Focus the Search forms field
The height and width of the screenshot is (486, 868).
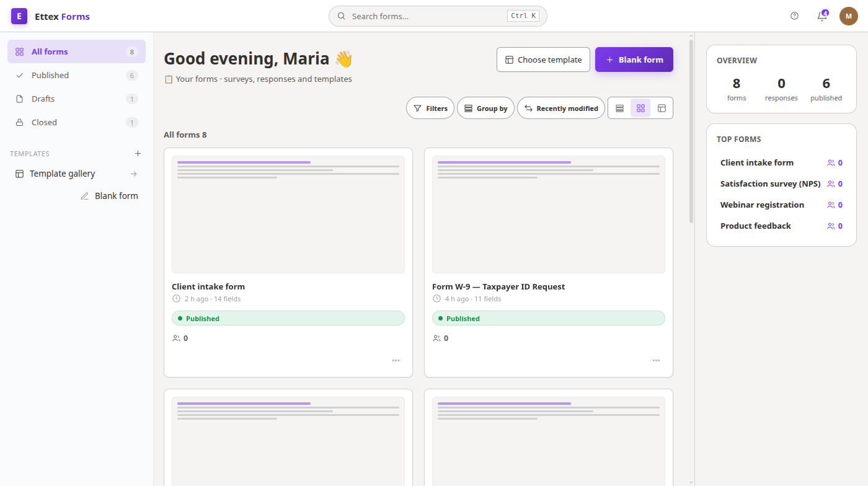[438, 16]
